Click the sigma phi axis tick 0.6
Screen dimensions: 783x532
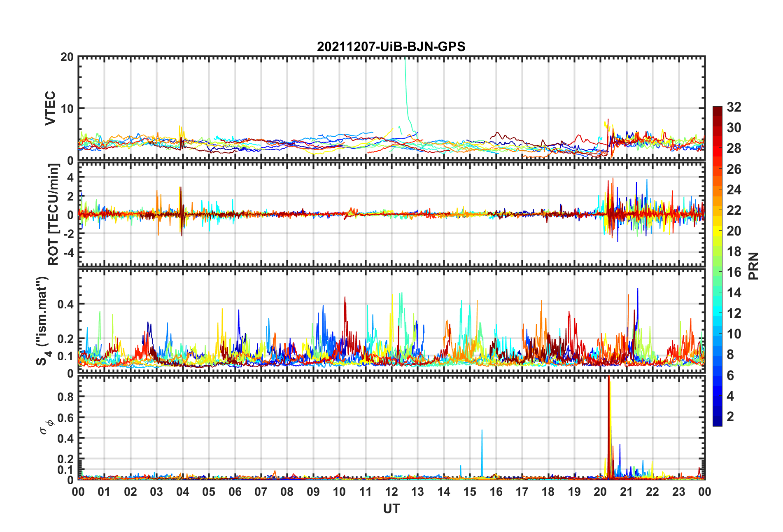[x=65, y=418]
